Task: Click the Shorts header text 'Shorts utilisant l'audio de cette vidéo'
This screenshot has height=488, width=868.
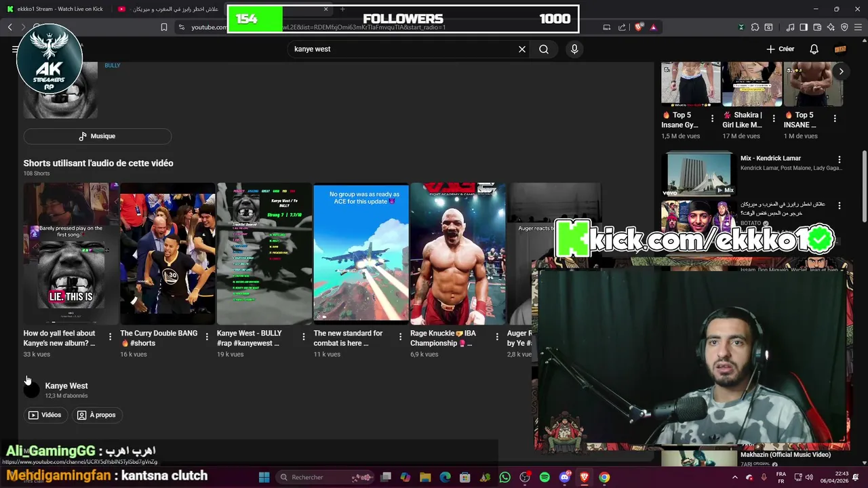Action: [98, 163]
